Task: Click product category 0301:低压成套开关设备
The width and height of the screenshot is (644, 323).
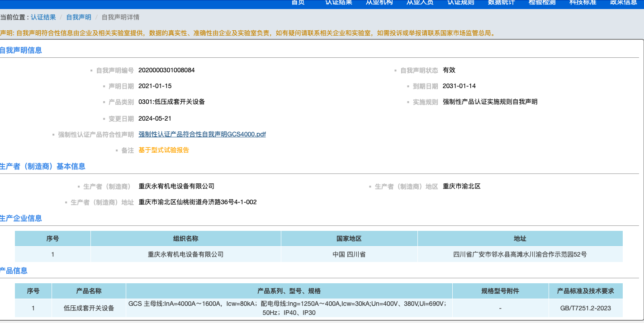Action: (x=172, y=102)
